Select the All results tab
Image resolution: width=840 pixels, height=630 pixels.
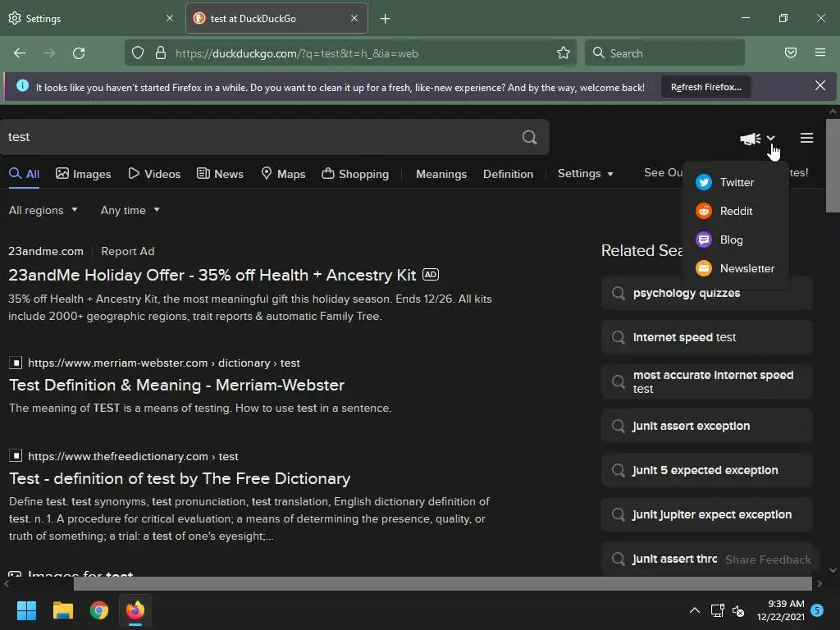click(x=24, y=174)
